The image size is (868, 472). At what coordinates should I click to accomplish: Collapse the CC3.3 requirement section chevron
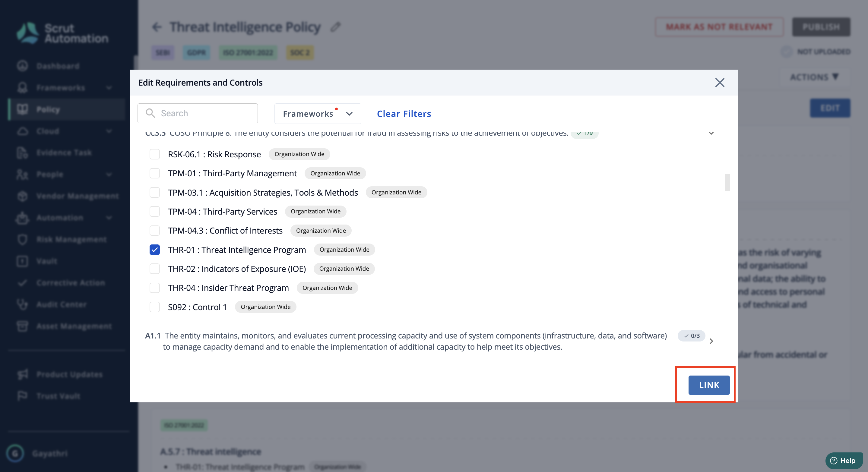pyautogui.click(x=711, y=133)
